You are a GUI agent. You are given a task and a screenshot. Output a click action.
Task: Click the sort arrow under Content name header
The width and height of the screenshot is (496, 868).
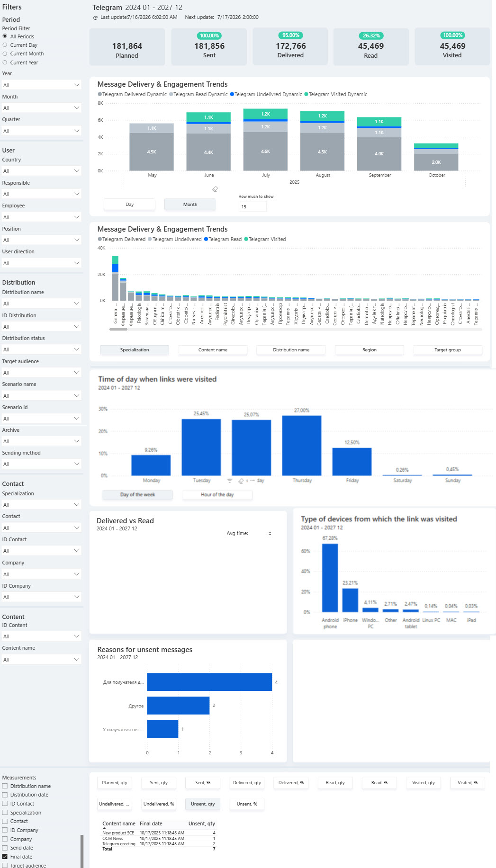105,828
